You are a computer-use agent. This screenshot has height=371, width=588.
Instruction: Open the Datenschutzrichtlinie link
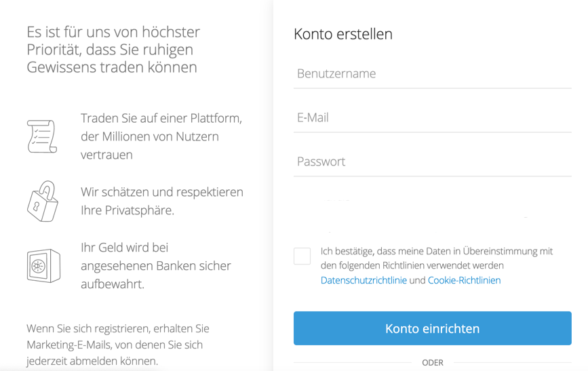[x=364, y=280]
